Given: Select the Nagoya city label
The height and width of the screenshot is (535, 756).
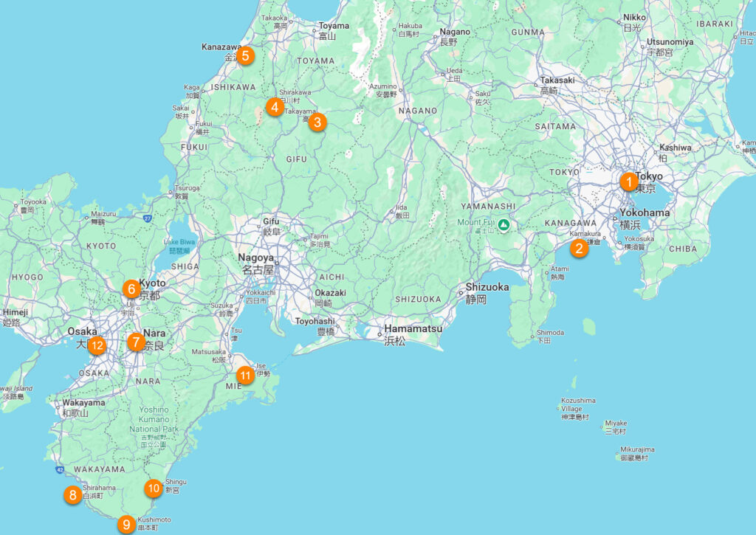Looking at the screenshot, I should point(255,258).
